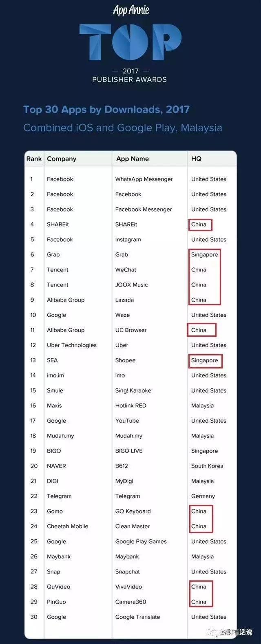Select South Korea HQ cell
Viewport: 261px width, 644px height.
pos(207,466)
